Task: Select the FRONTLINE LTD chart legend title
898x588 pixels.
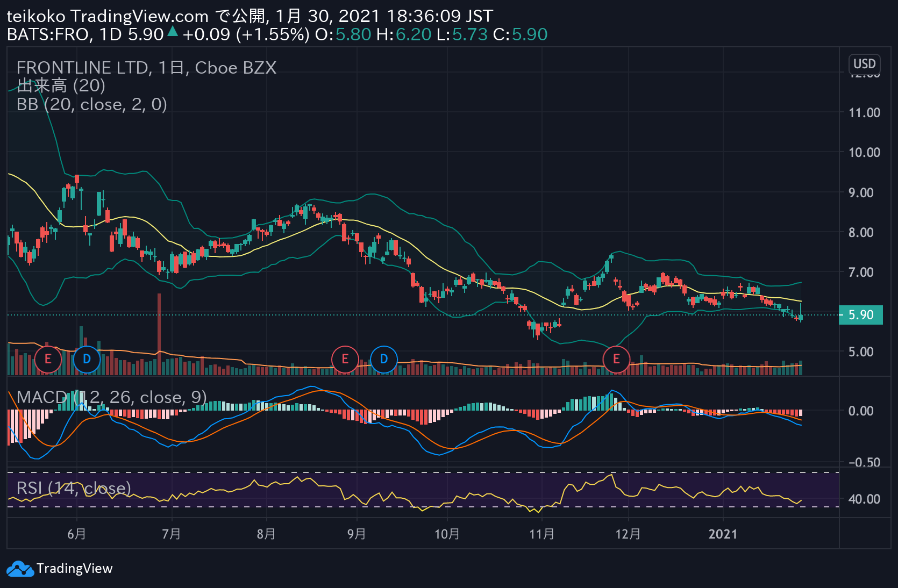Action: click(x=146, y=68)
